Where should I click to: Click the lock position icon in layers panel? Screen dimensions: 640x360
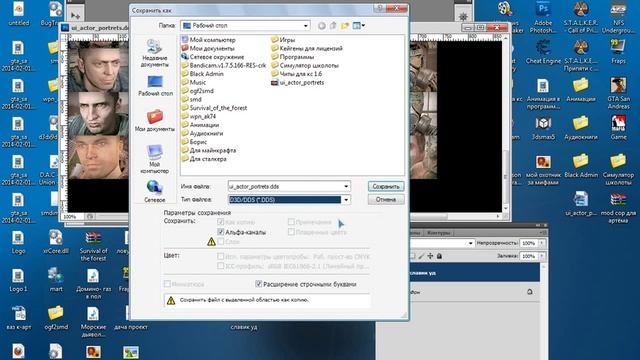[430, 256]
